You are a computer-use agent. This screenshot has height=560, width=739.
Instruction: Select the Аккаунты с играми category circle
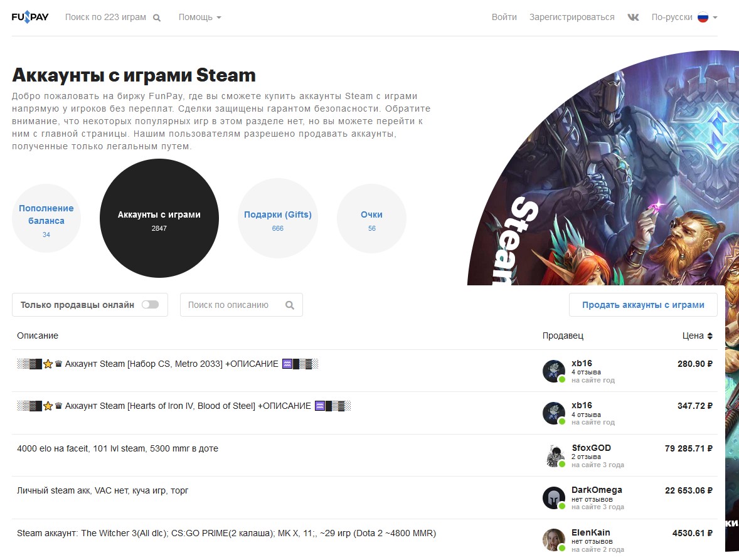(159, 218)
